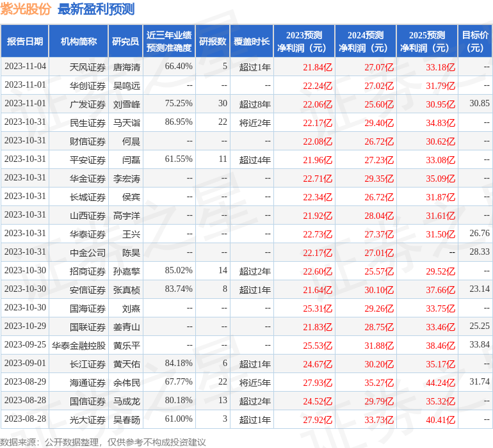Click the 2024预测净利润 column header

pyautogui.click(x=366, y=42)
